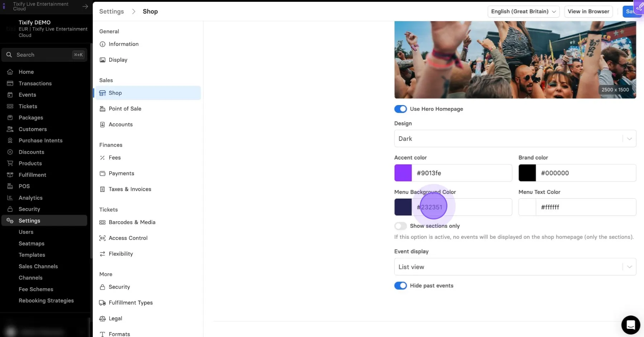Click the hero image thumbnail
The width and height of the screenshot is (644, 337).
[x=515, y=60]
